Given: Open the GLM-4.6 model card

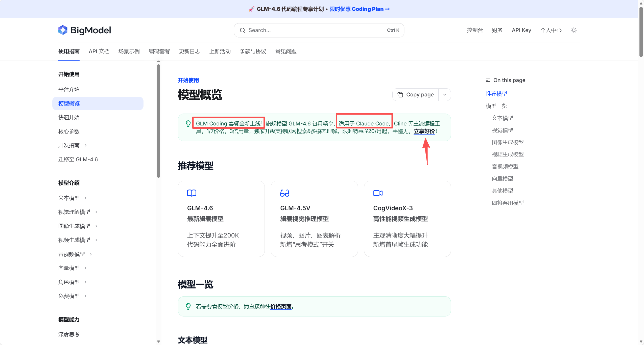Looking at the screenshot, I should [x=221, y=219].
